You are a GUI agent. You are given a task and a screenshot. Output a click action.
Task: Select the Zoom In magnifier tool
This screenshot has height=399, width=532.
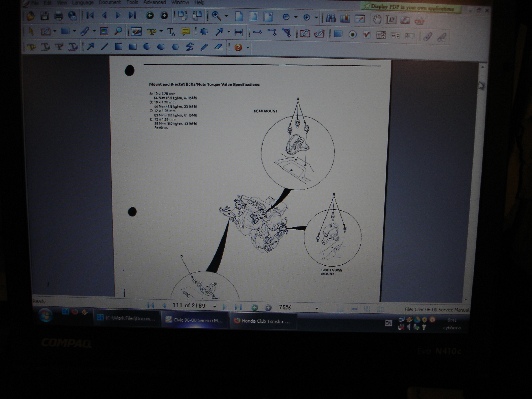click(217, 16)
